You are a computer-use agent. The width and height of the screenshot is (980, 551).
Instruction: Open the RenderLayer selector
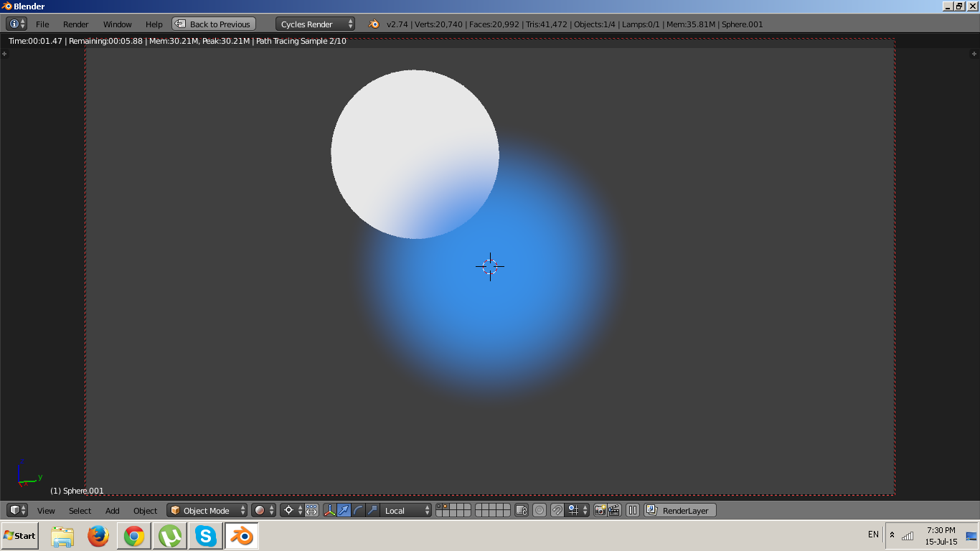[x=680, y=510]
